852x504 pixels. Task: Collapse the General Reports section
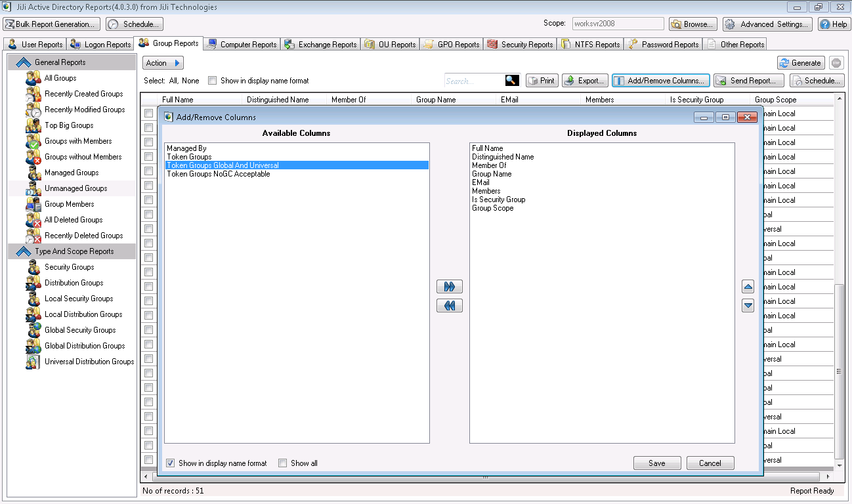tap(24, 62)
